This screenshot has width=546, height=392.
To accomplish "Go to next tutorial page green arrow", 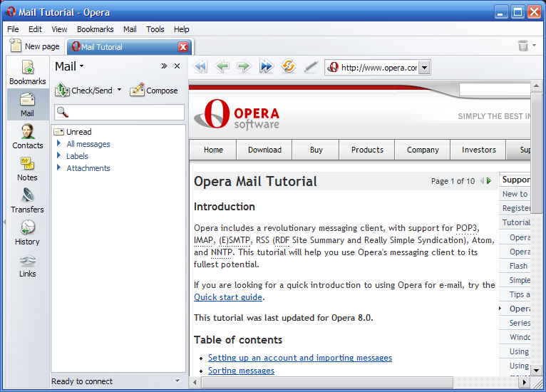I will [489, 181].
